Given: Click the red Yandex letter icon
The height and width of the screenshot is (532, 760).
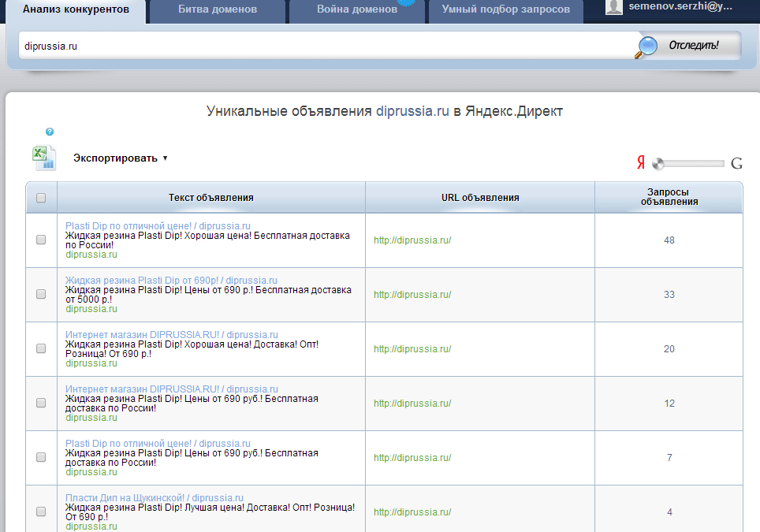Looking at the screenshot, I should [641, 163].
